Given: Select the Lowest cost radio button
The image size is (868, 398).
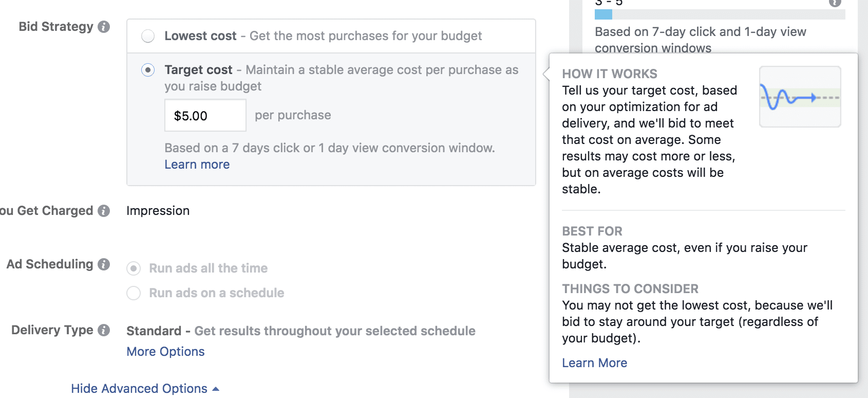Looking at the screenshot, I should 148,36.
